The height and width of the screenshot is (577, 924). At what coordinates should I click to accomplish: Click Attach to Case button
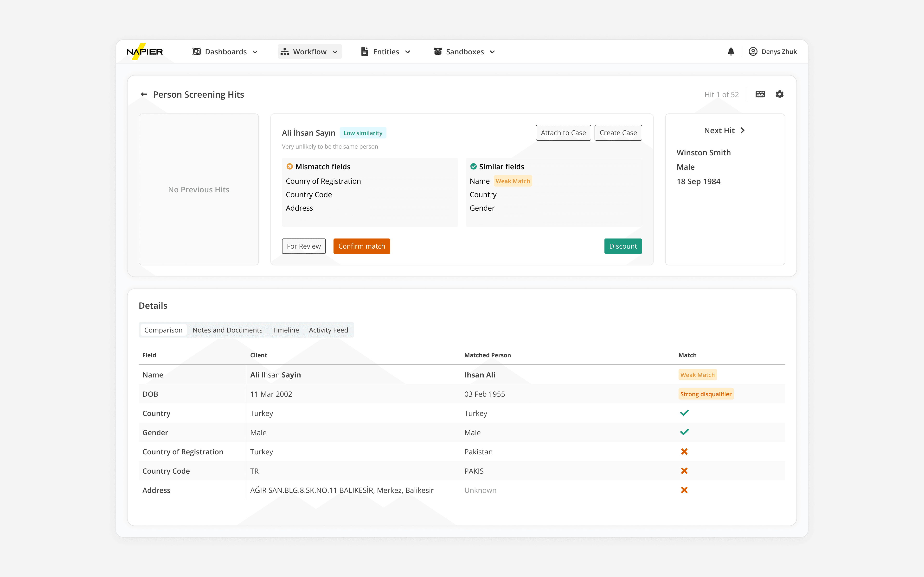click(x=563, y=133)
